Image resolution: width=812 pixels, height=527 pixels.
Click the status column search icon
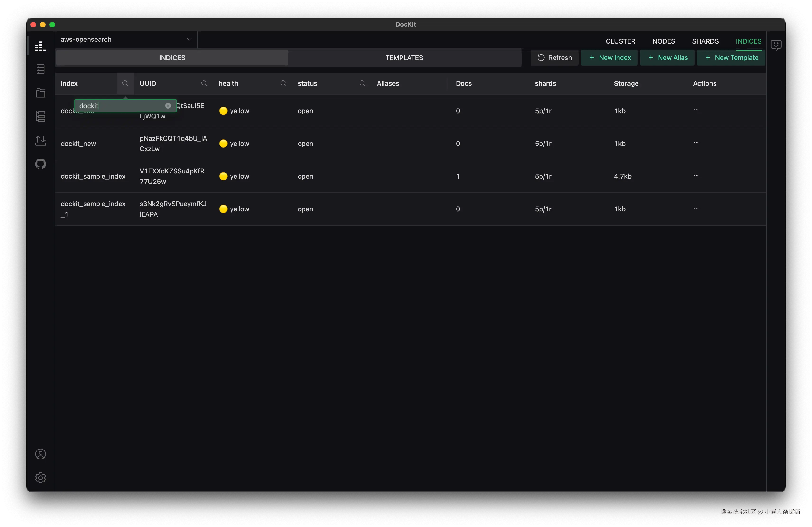(362, 83)
